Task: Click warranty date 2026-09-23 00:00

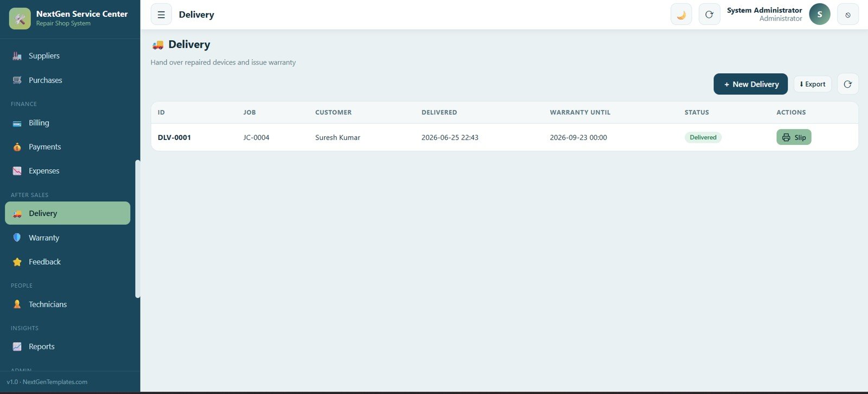Action: pos(578,137)
